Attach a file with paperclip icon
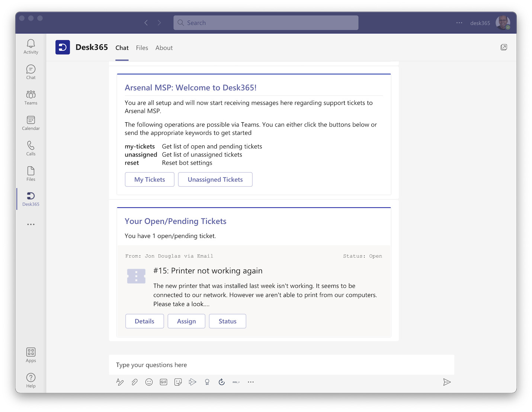Image resolution: width=532 pixels, height=412 pixels. click(134, 382)
